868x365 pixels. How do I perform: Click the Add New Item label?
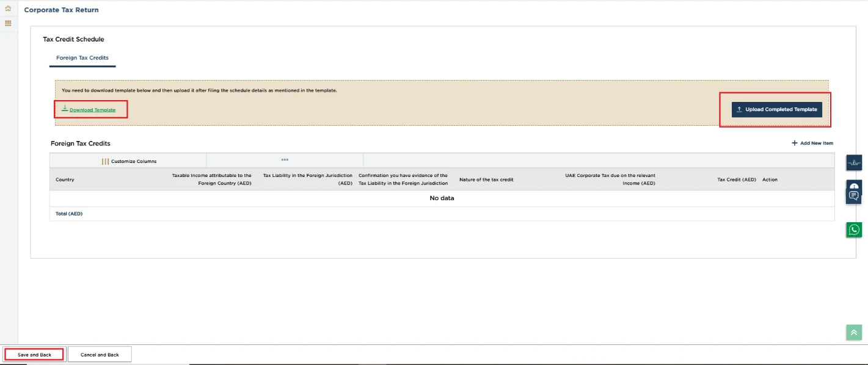coord(817,143)
